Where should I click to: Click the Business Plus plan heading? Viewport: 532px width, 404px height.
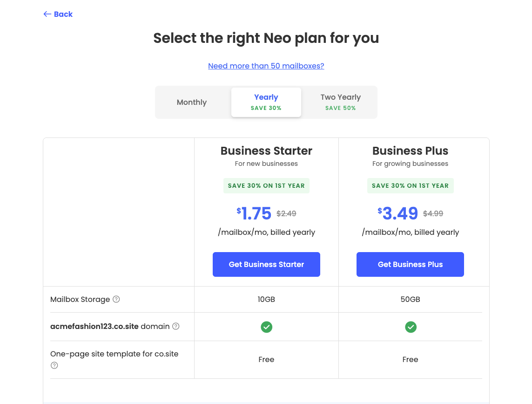(410, 151)
